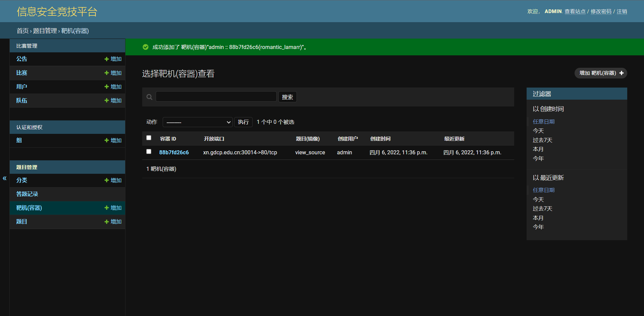Click 查看站点 in the header

pyautogui.click(x=575, y=11)
